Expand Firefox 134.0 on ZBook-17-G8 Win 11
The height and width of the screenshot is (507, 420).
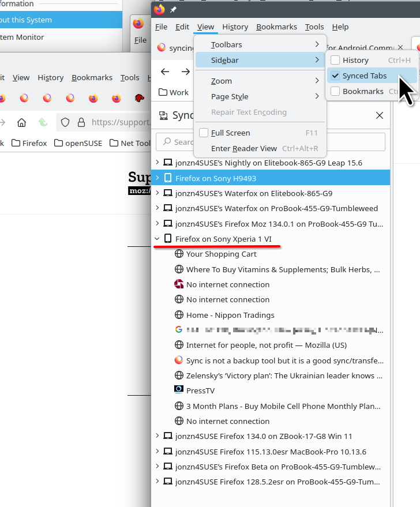tap(157, 435)
